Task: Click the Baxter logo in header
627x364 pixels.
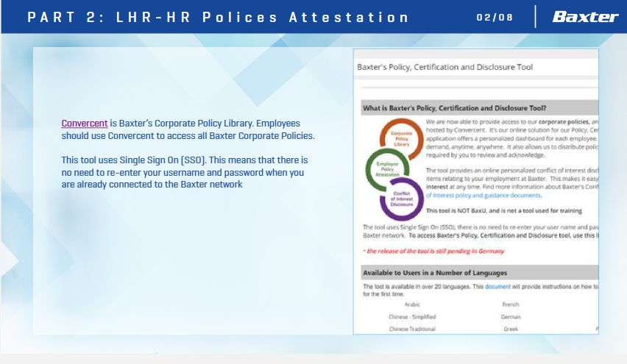Action: tap(585, 17)
